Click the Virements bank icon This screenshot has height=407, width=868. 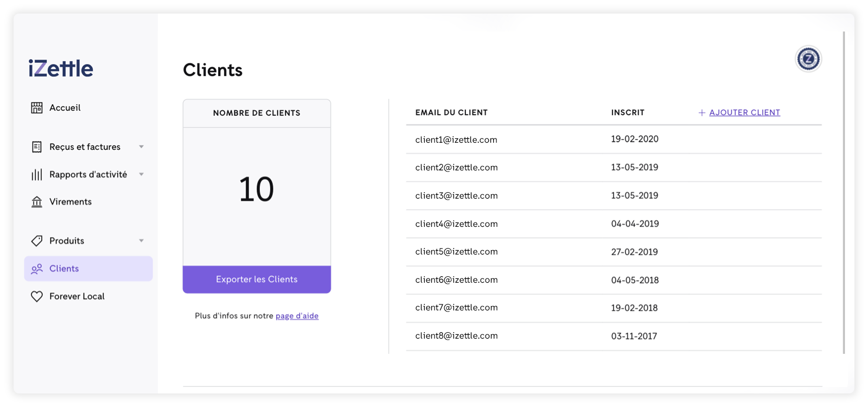[37, 202]
